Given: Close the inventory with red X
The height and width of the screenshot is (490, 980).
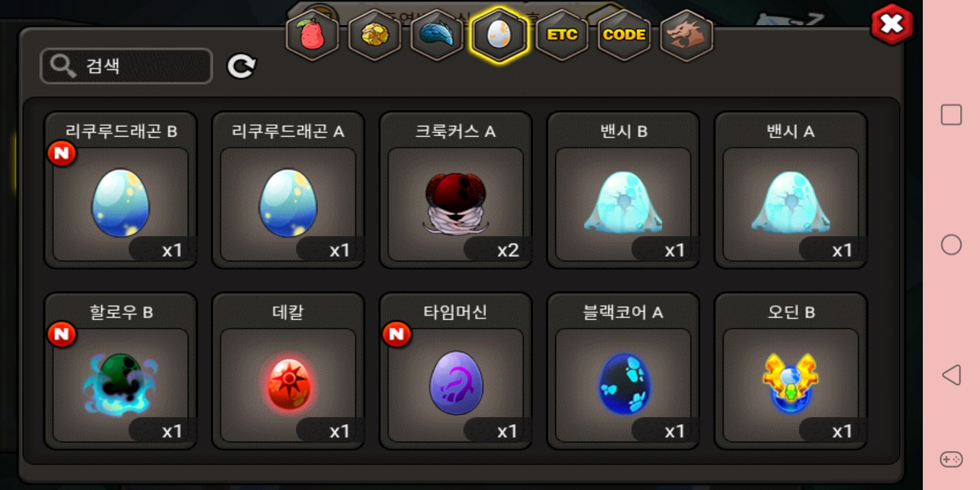Looking at the screenshot, I should pos(892,24).
